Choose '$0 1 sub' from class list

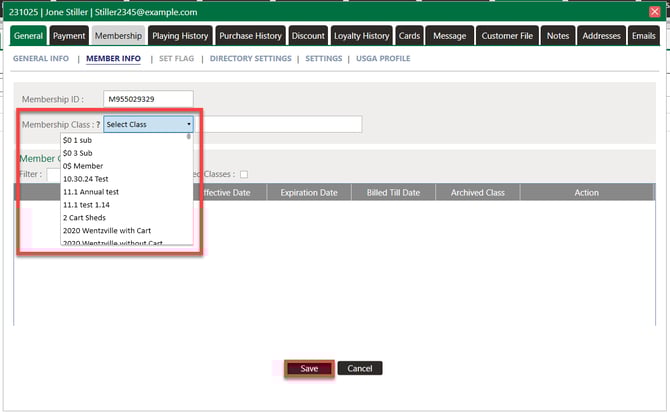(77, 141)
